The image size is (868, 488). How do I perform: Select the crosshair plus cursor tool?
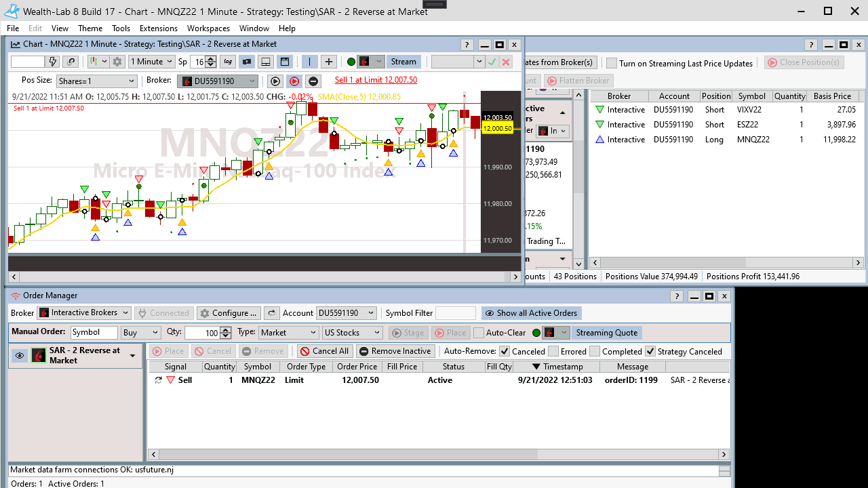329,62
